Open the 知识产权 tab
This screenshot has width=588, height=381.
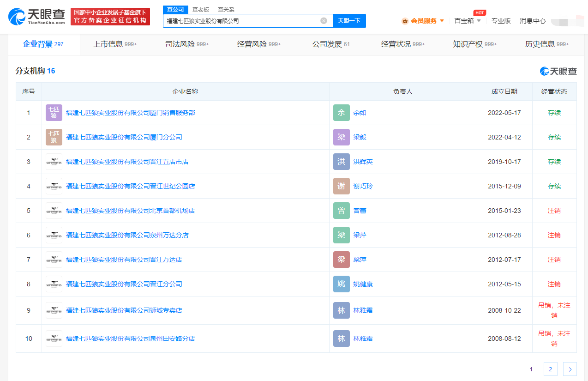475,44
